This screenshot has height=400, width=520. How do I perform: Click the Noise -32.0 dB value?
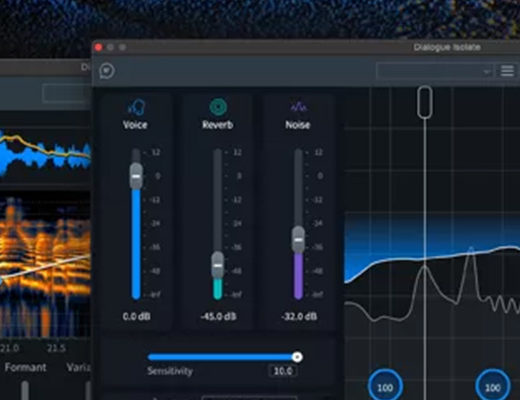299,316
